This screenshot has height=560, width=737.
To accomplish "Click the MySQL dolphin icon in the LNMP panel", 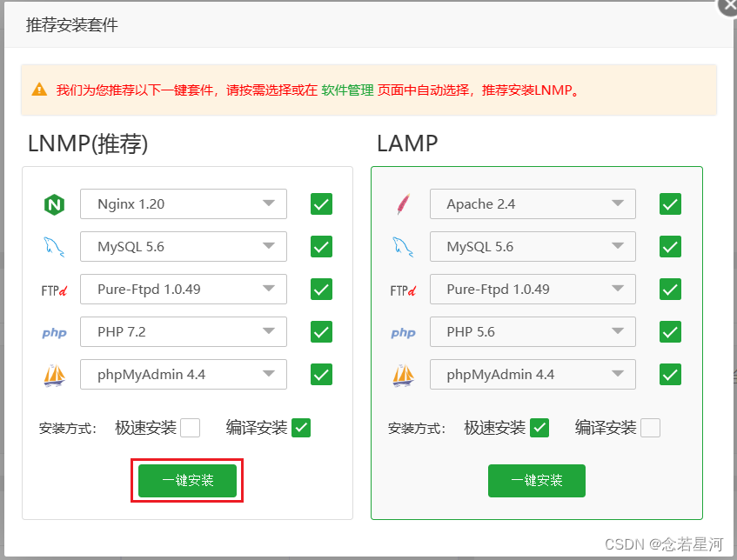I will (55, 247).
